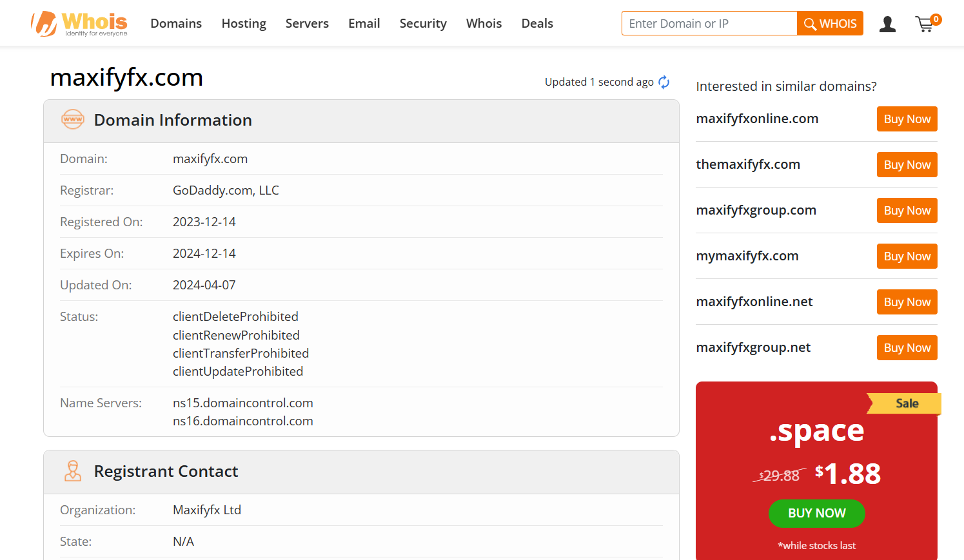Click the maxifyfxgroup.com domain name
This screenshot has height=560, width=964.
[756, 210]
